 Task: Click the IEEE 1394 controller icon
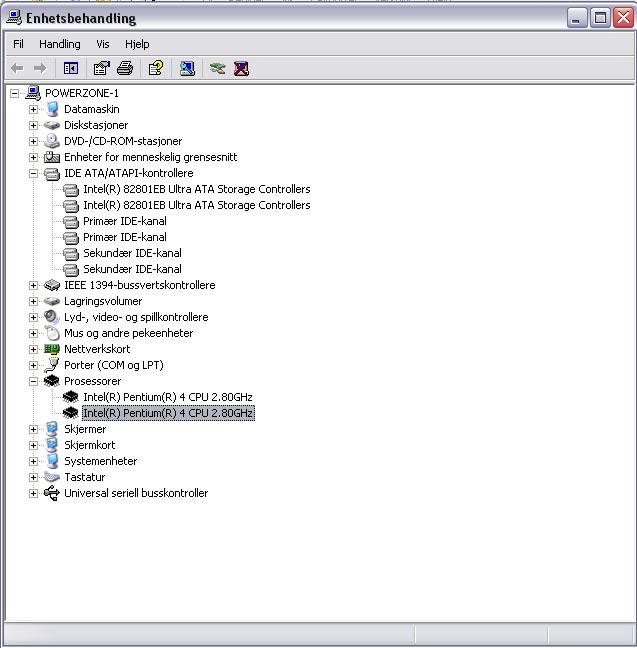point(52,285)
